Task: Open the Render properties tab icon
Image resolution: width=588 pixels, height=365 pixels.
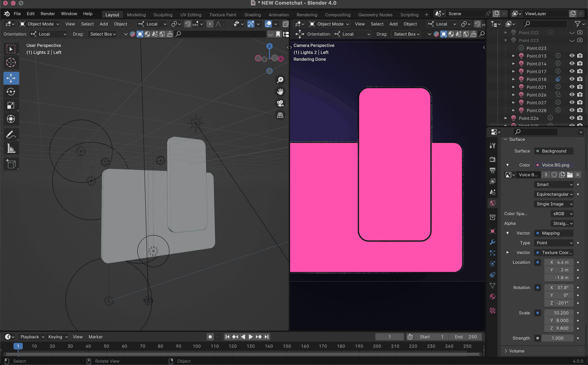Action: point(492,159)
